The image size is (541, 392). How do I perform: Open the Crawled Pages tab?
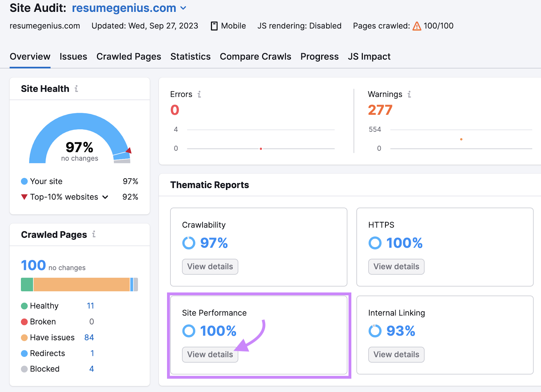129,56
